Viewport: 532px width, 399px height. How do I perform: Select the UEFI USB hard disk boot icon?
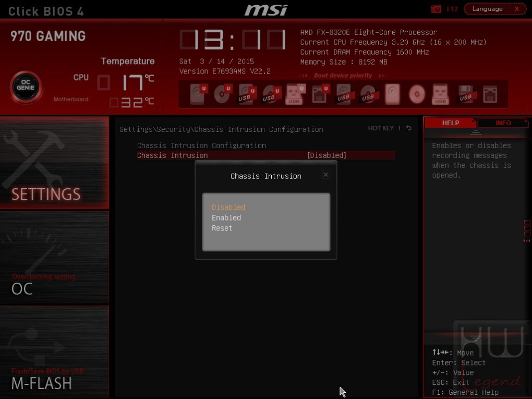point(247,94)
